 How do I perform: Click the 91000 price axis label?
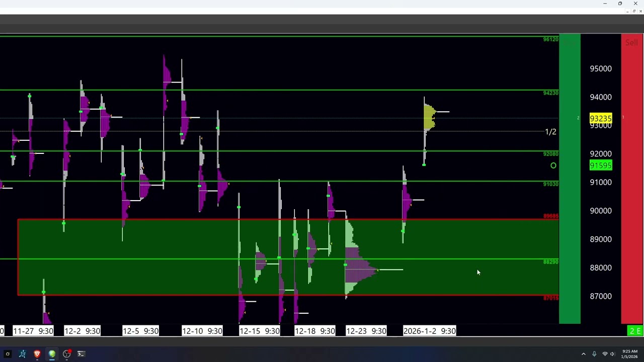(x=601, y=182)
